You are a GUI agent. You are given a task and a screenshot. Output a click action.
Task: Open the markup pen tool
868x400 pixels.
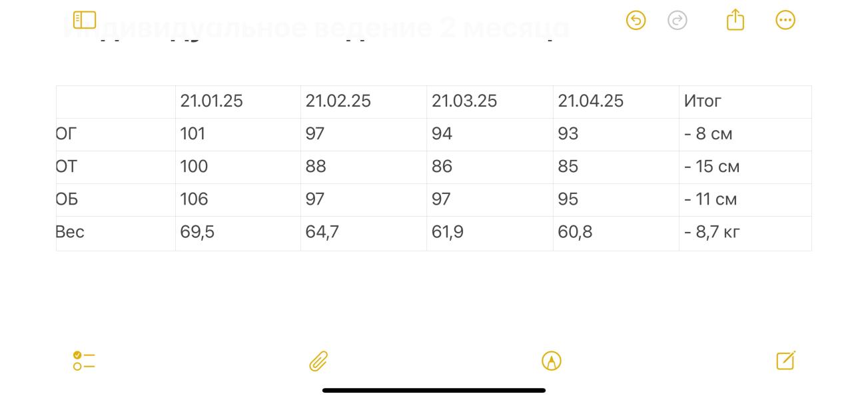tap(552, 361)
